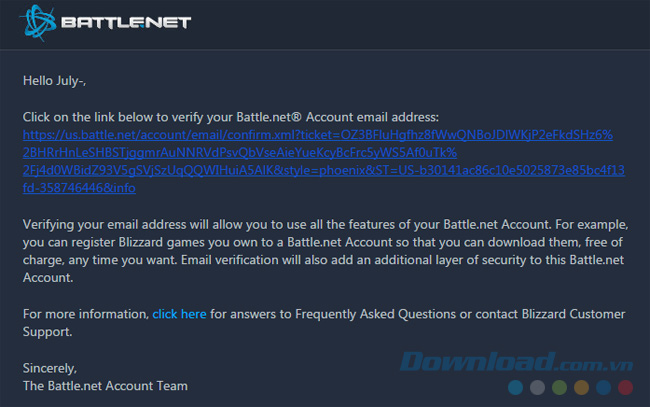Screen dimensions: 650x407
Task: Select the orange dot in the dot row
Action: point(582,386)
